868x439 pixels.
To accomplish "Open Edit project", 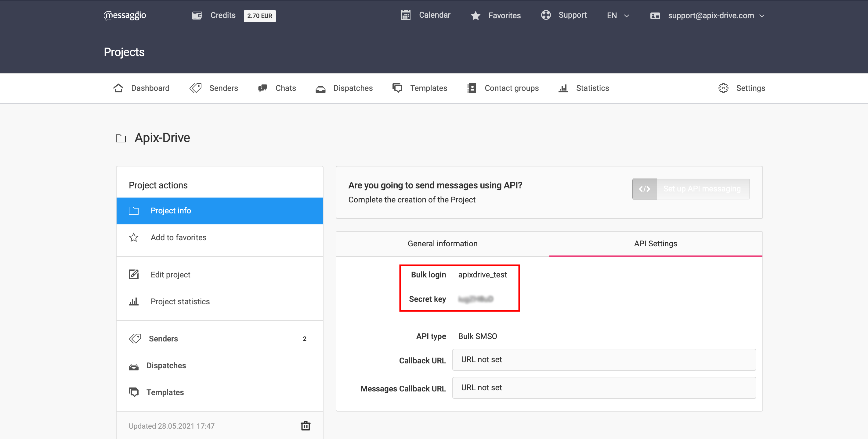I will click(170, 275).
